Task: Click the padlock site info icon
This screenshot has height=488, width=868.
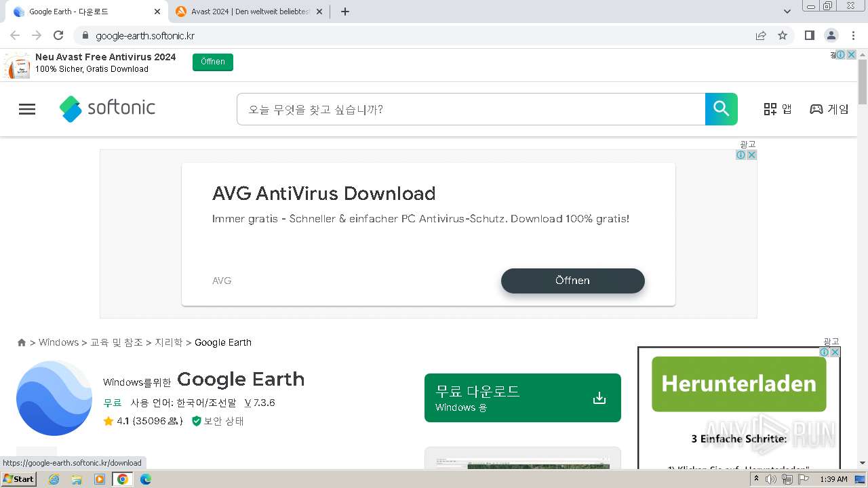Action: pos(85,35)
